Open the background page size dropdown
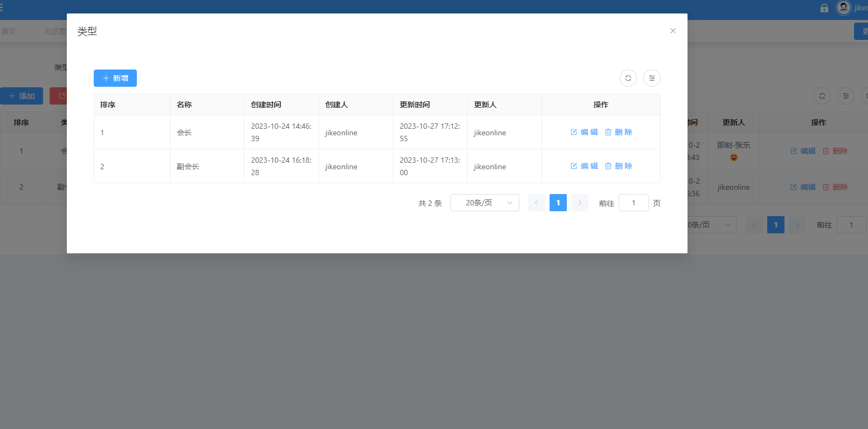This screenshot has width=868, height=429. [711, 225]
